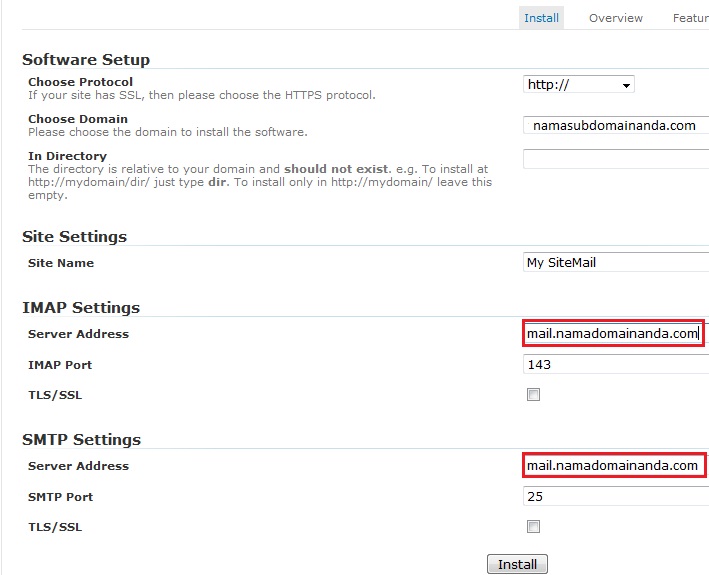Open the Overview tab
The height and width of the screenshot is (575, 709).
pos(615,18)
